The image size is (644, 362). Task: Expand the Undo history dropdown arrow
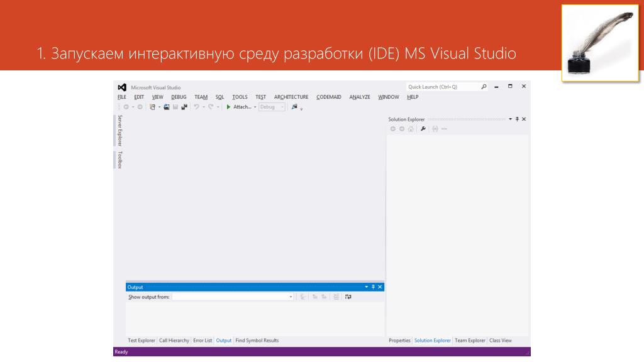tap(203, 107)
